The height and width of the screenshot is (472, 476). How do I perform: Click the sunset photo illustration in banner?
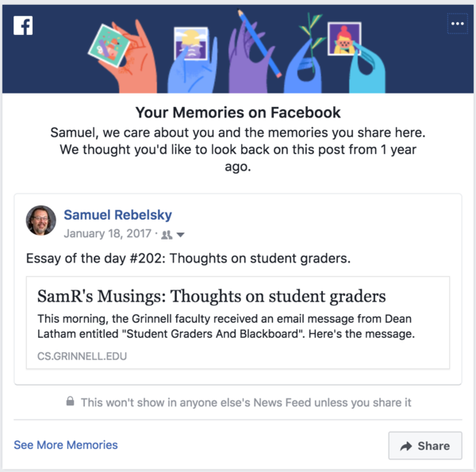[190, 44]
